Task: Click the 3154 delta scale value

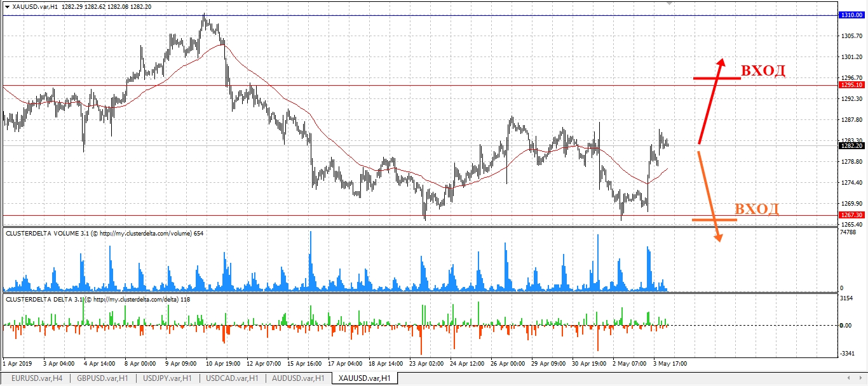Action: click(x=848, y=298)
